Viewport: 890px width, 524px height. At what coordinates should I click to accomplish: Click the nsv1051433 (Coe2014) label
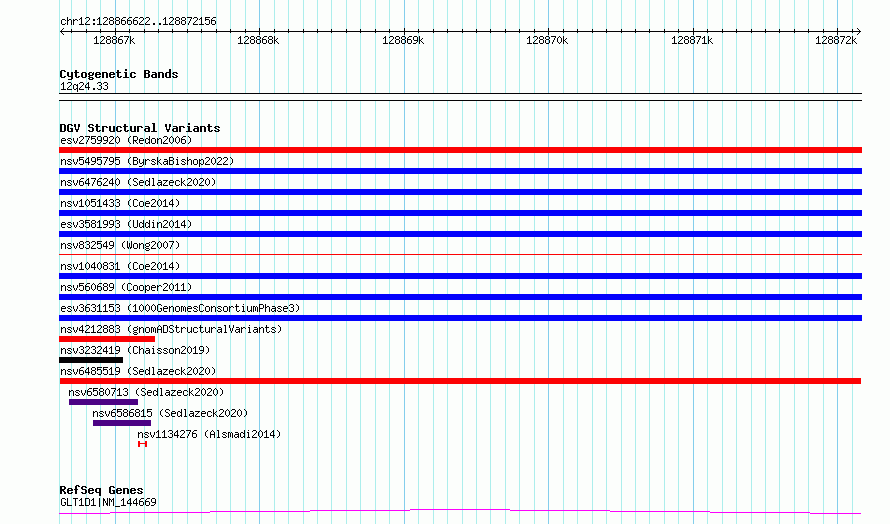click(120, 203)
